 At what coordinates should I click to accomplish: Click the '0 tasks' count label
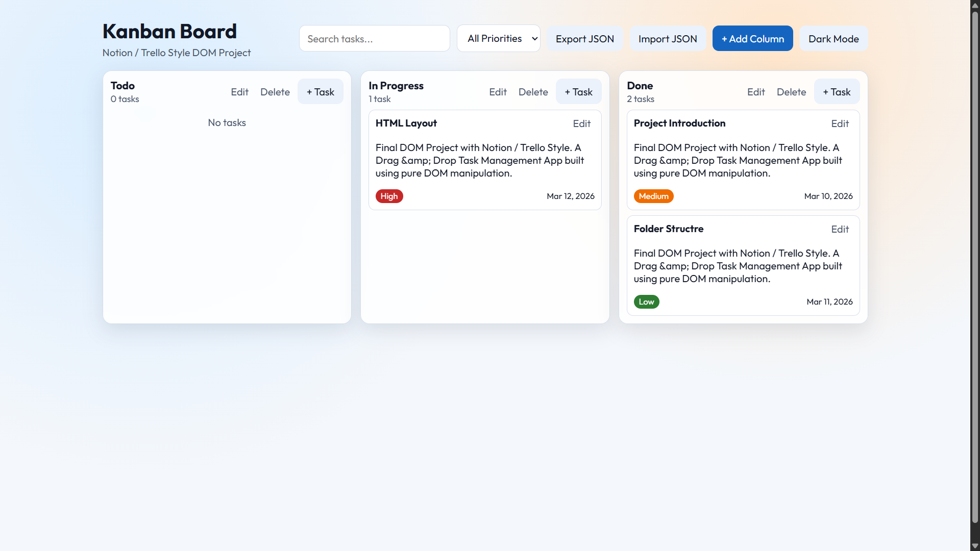click(125, 99)
